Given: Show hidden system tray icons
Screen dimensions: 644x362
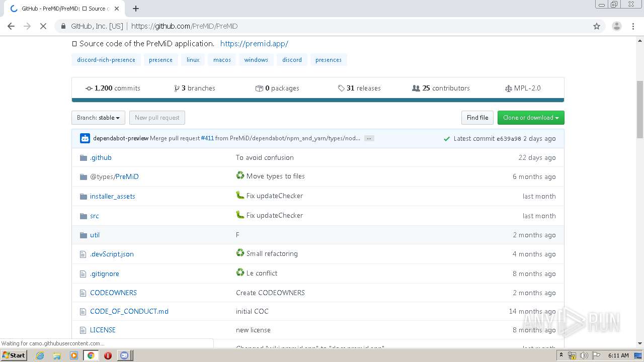Looking at the screenshot, I should click(x=561, y=355).
